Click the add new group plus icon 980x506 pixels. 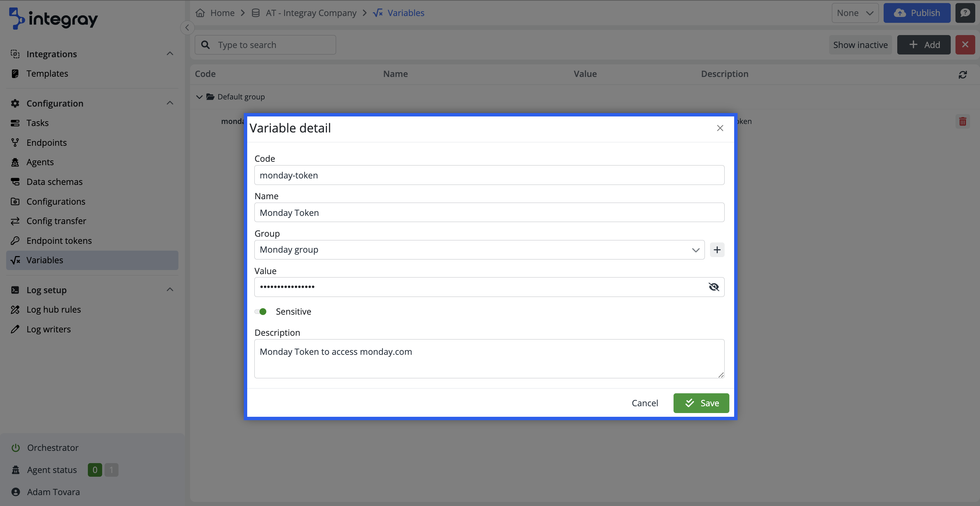(717, 250)
